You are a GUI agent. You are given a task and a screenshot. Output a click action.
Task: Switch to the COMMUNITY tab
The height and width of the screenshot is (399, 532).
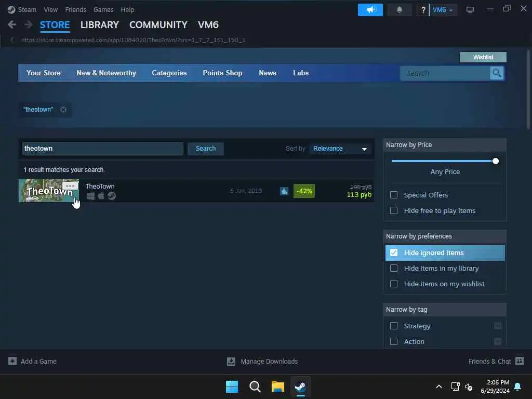158,25
